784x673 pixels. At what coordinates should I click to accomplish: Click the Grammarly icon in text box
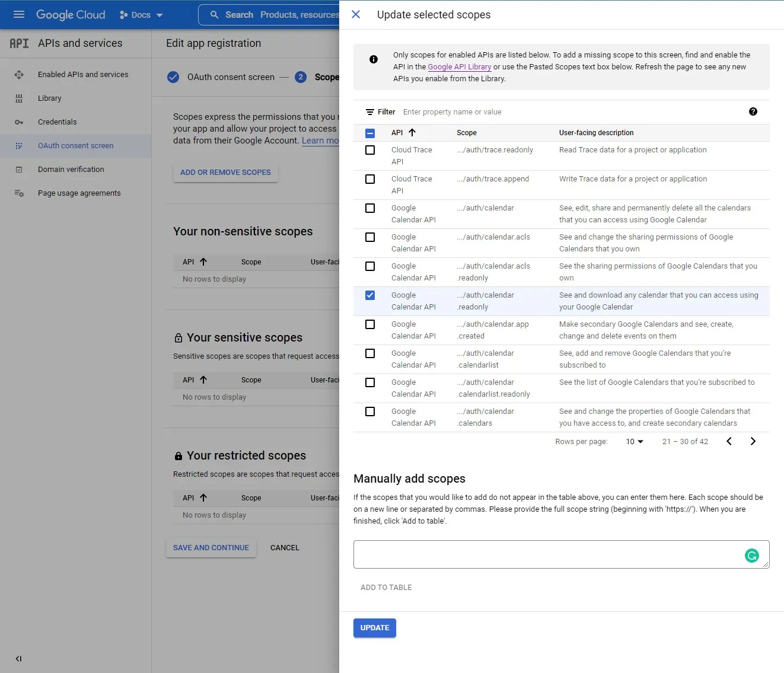(751, 556)
